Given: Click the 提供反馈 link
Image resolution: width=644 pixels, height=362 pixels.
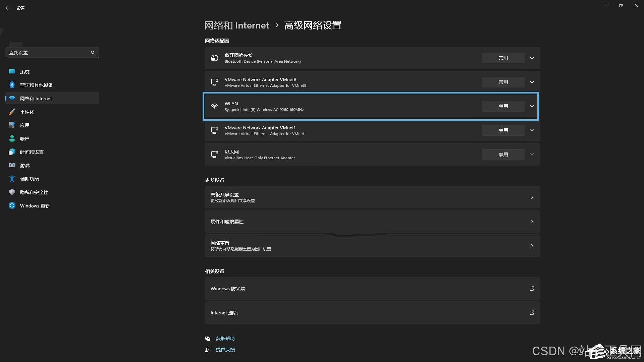Looking at the screenshot, I should tap(225, 350).
